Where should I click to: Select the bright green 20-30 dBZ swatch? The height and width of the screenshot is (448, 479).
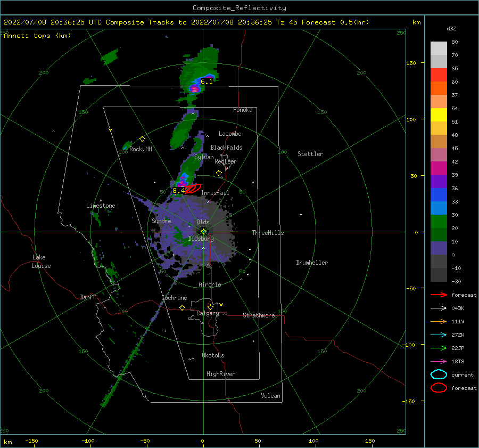point(439,222)
